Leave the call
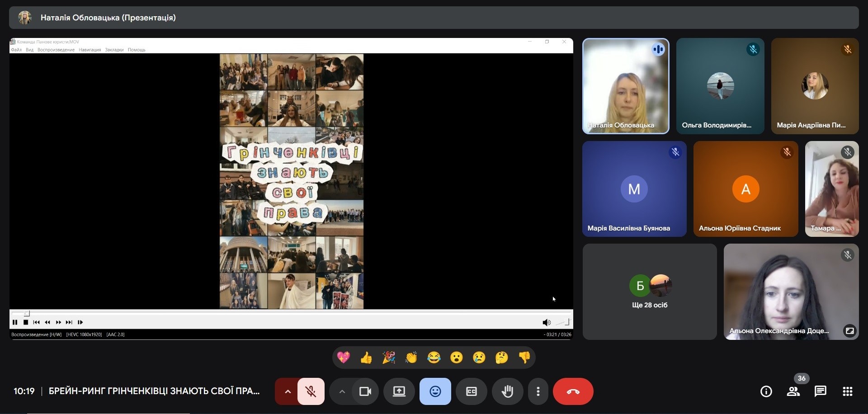The image size is (868, 414). [x=573, y=391]
